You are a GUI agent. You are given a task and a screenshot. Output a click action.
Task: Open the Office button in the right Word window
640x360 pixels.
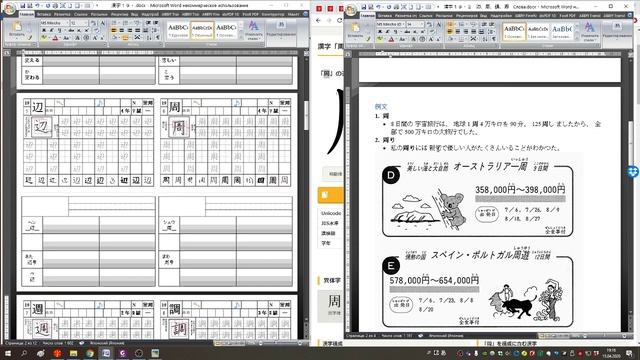351,9
